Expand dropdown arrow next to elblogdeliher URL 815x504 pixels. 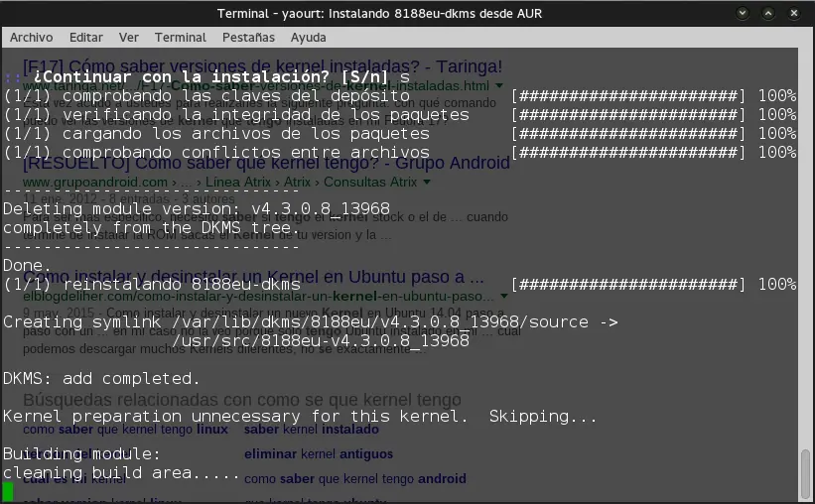coord(503,297)
